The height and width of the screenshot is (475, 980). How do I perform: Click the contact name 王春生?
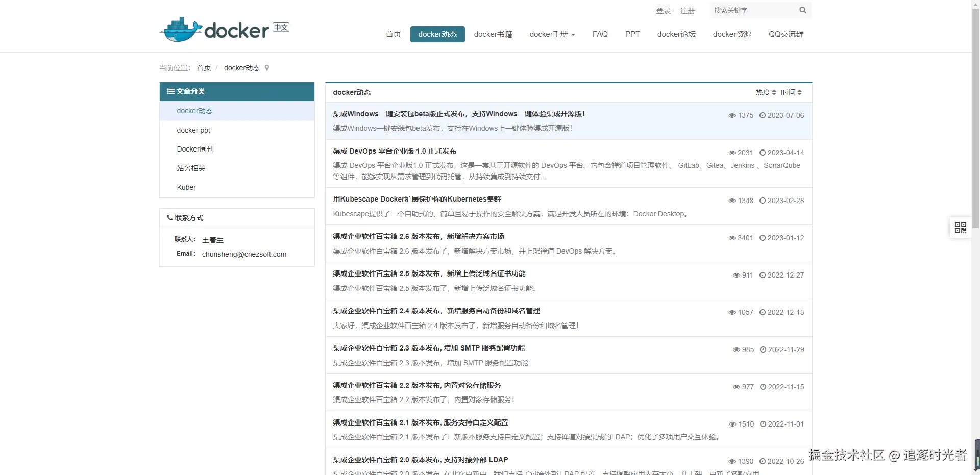click(x=213, y=240)
